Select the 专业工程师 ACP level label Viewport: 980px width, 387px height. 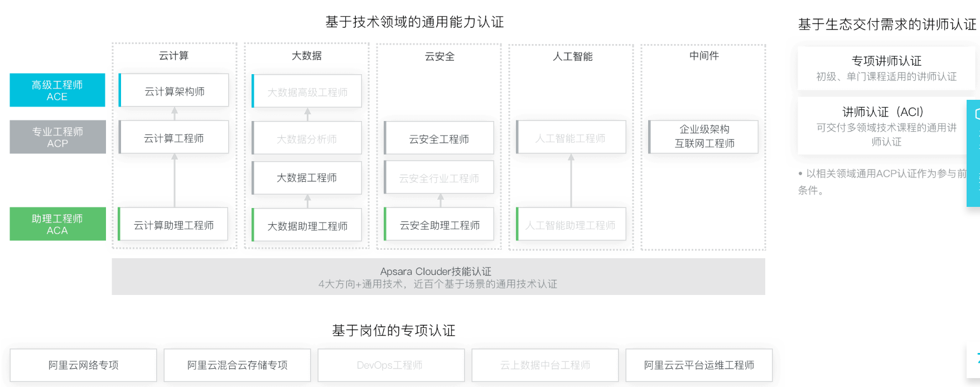click(57, 137)
